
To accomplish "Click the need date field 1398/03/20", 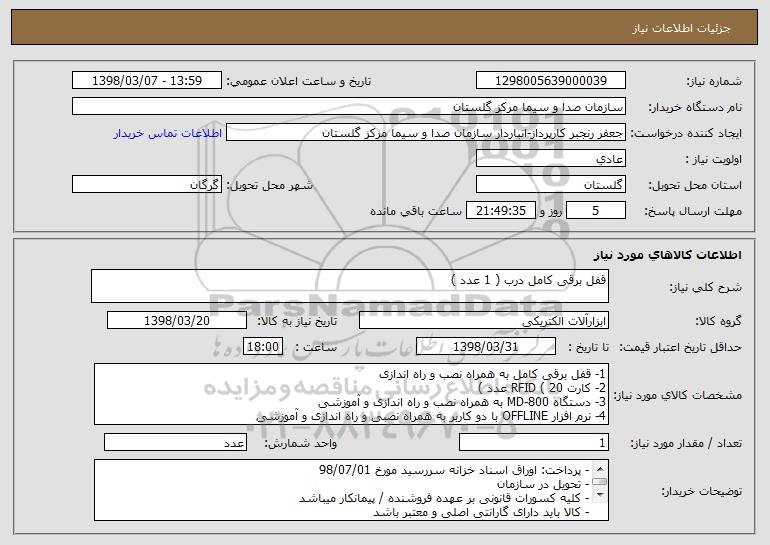I will click(x=177, y=321).
